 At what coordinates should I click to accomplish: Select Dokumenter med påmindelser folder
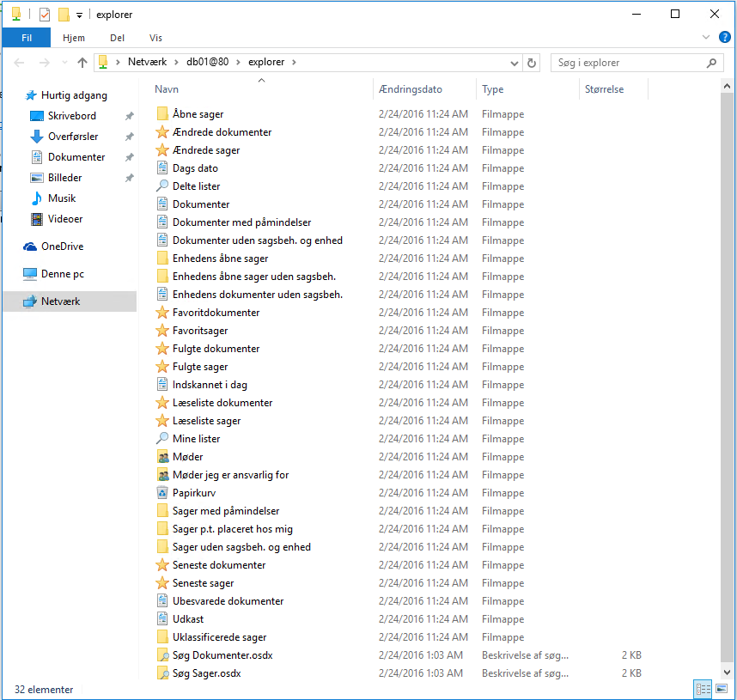click(241, 222)
